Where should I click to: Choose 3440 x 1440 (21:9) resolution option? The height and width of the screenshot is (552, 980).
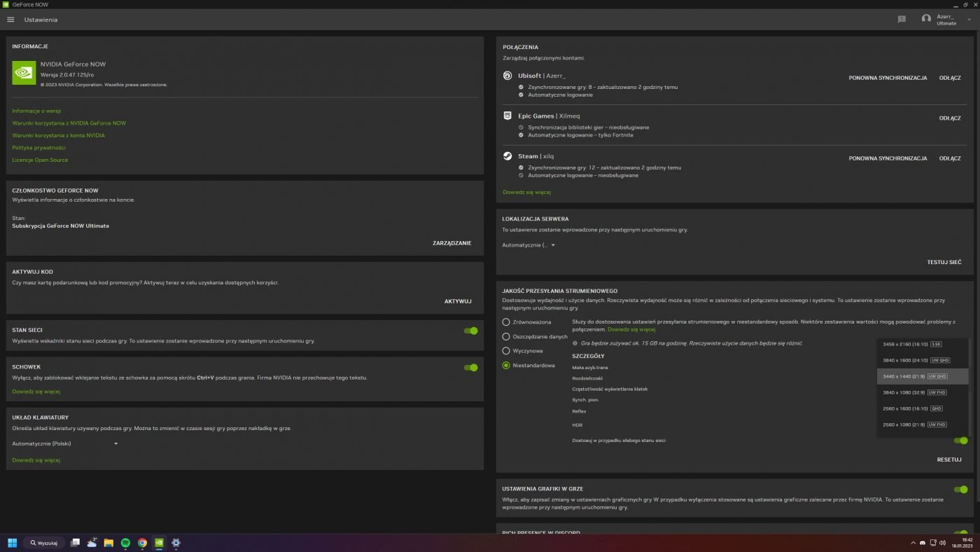(x=923, y=376)
